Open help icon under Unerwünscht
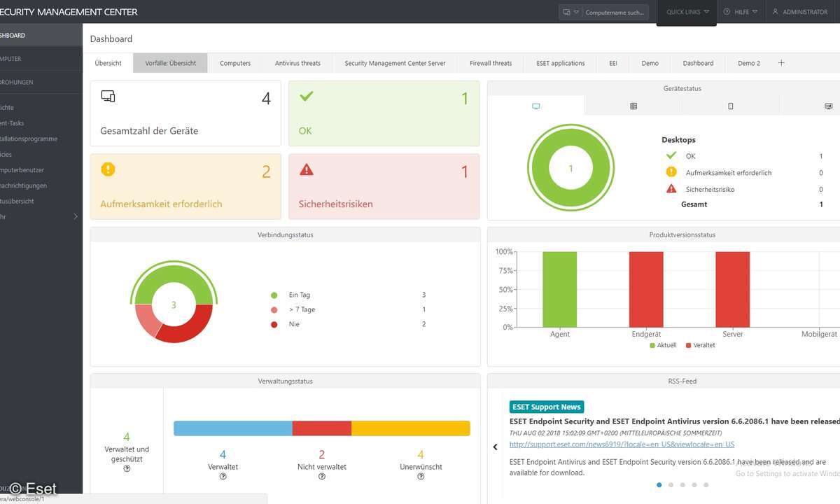The height and width of the screenshot is (504, 840). tap(421, 477)
